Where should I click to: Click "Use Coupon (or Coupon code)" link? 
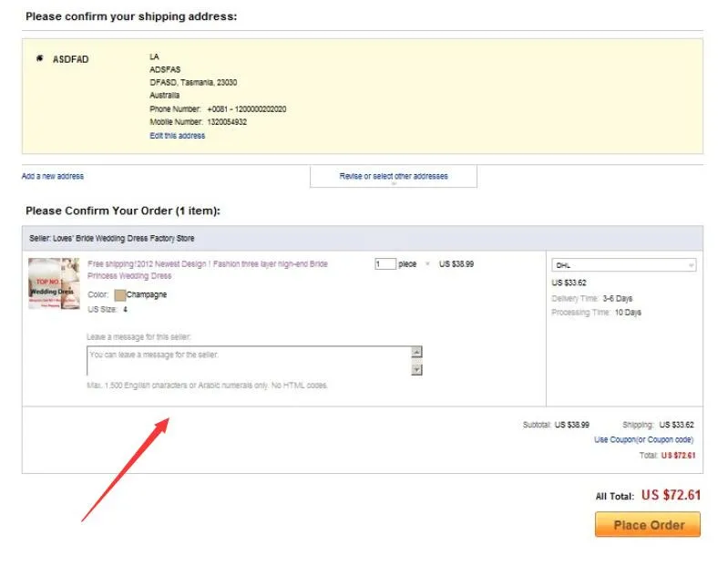(x=644, y=439)
